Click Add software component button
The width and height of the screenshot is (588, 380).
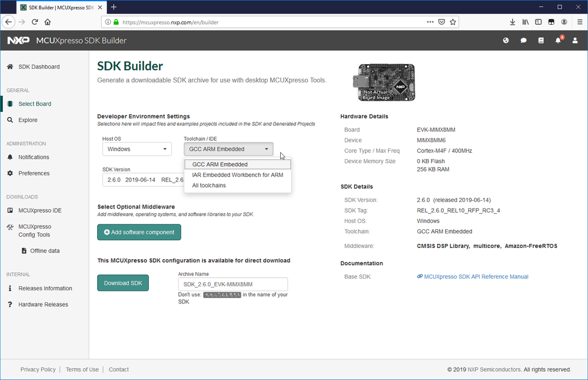pos(139,233)
